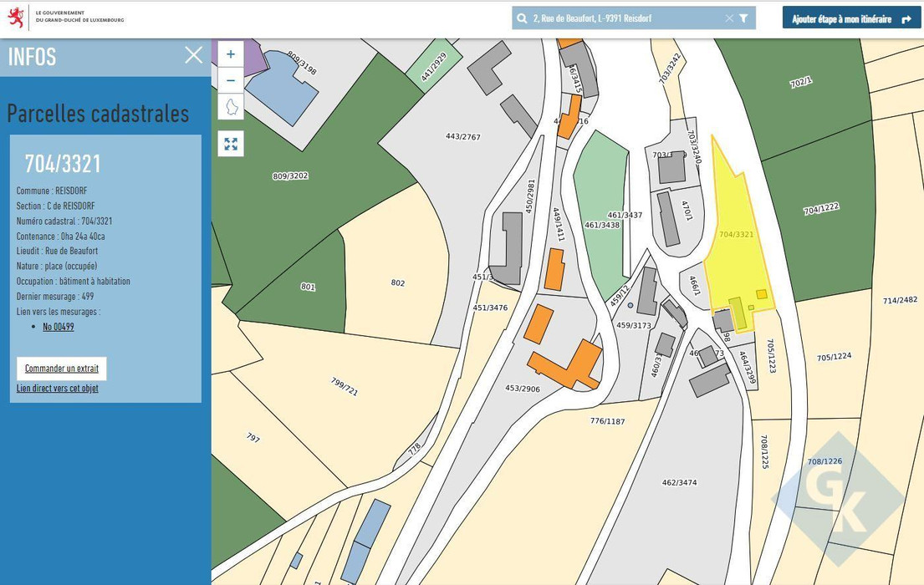924x585 pixels.
Task: Close the INFOS panel
Action: (x=193, y=55)
